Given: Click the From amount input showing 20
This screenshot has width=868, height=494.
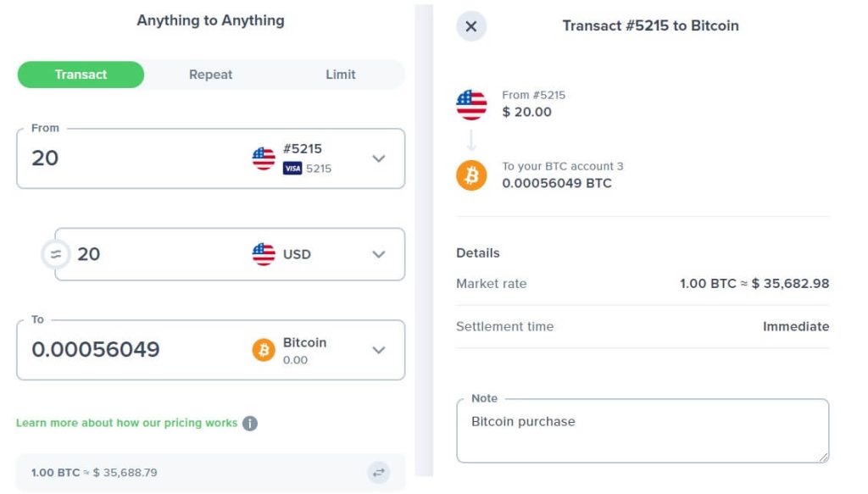Looking at the screenshot, I should tap(102, 158).
